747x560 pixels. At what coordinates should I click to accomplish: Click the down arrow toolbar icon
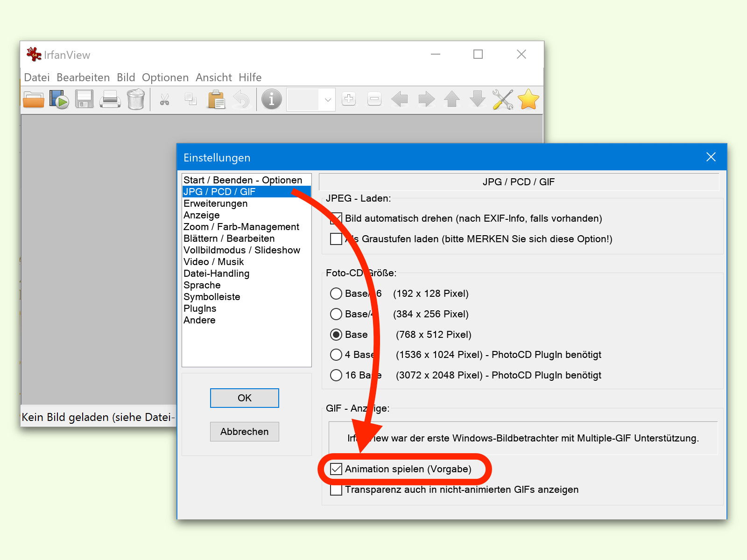[x=478, y=99]
